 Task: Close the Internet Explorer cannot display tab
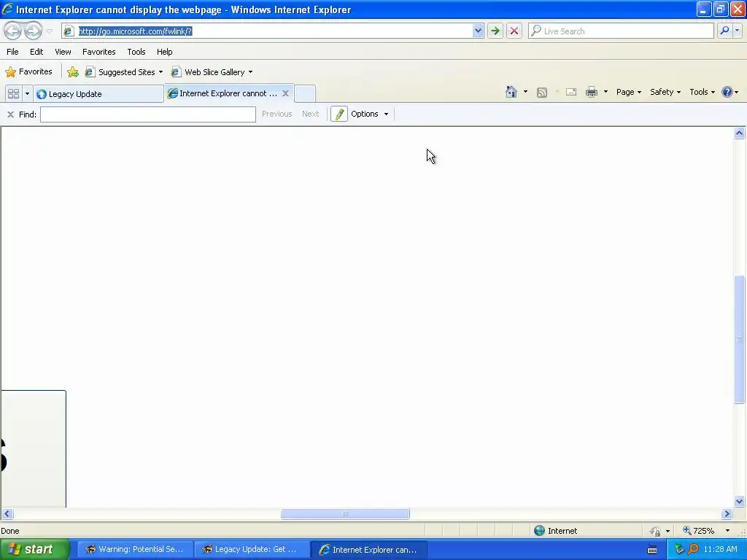pos(285,93)
